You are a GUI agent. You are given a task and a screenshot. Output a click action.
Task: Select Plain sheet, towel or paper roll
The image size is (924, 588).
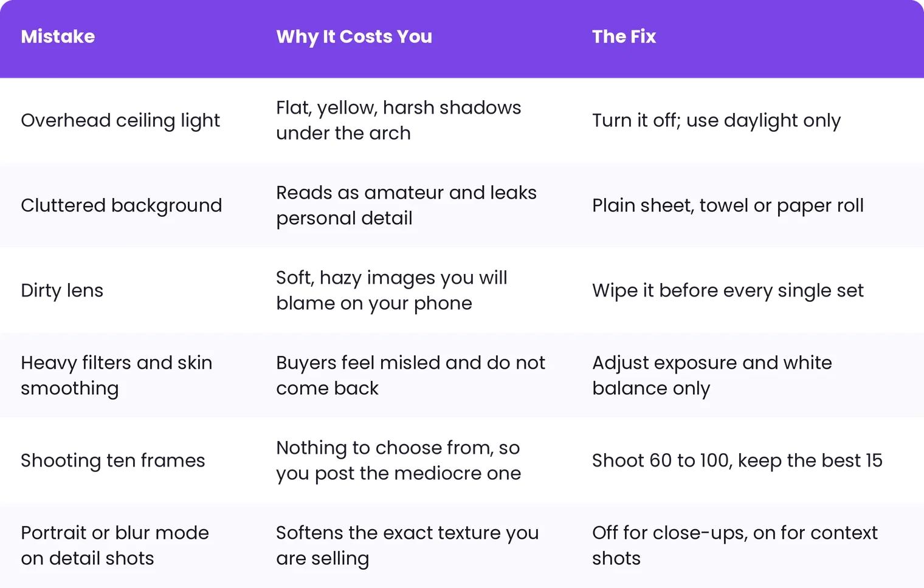[728, 205]
